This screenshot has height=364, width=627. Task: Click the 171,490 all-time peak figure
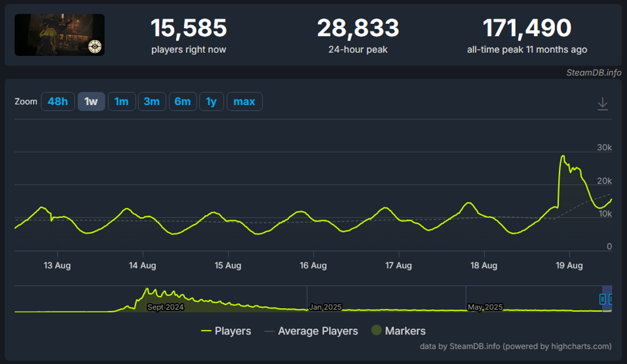pyautogui.click(x=527, y=28)
